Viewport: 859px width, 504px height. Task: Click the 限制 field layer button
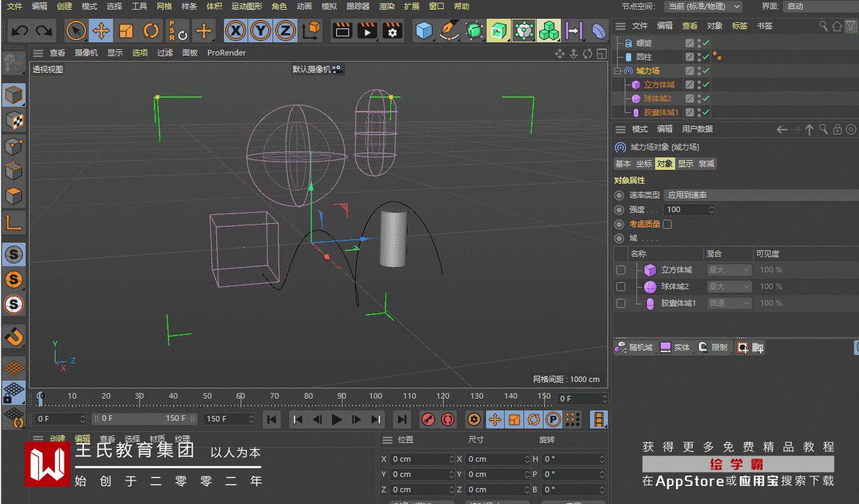click(x=713, y=347)
